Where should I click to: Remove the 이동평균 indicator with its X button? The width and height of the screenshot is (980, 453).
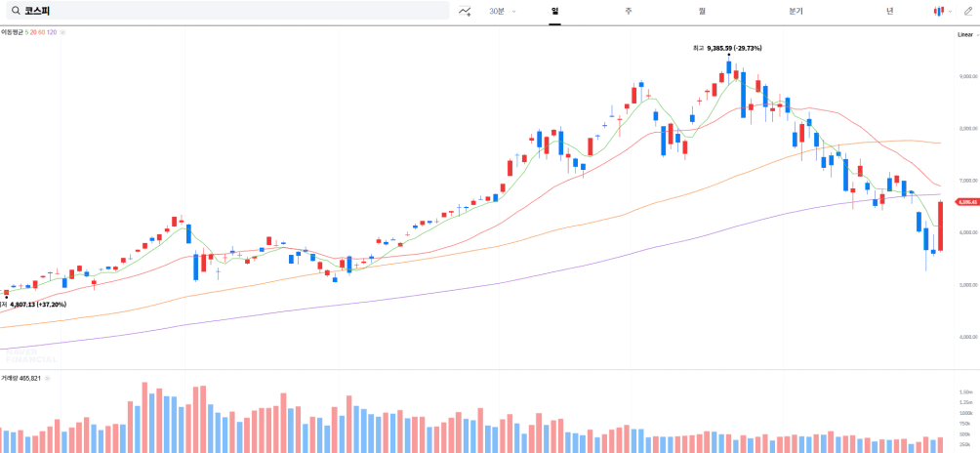point(62,32)
